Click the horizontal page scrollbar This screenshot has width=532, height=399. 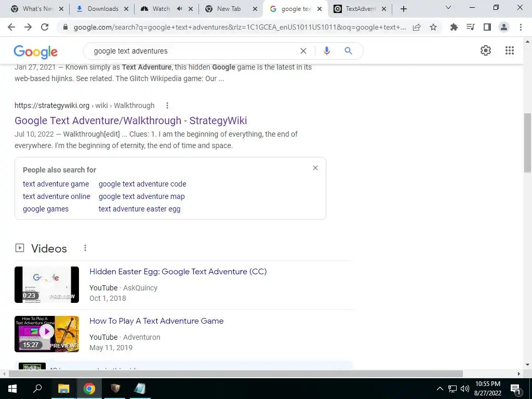(236, 374)
